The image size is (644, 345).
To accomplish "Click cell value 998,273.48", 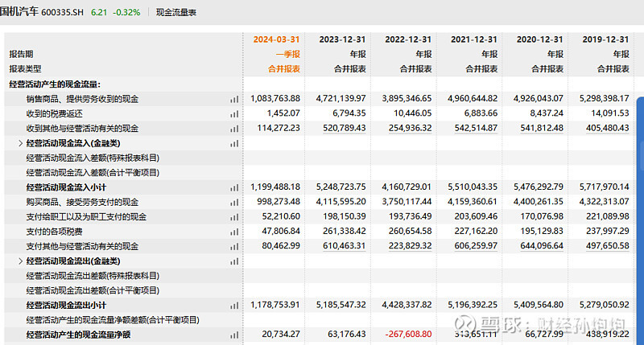I will pos(279,202).
